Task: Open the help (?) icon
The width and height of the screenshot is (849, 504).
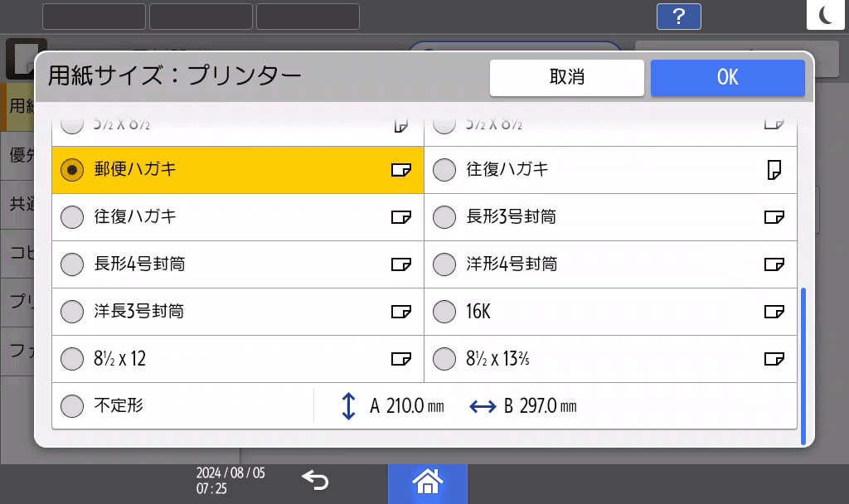Action: [x=678, y=16]
